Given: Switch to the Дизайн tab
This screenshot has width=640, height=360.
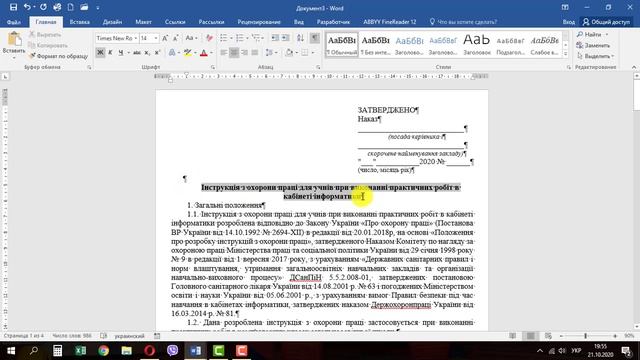Looking at the screenshot, I should coord(112,22).
